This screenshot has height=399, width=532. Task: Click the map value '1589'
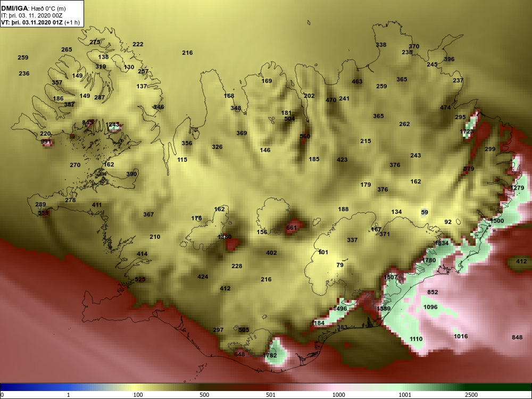click(384, 309)
